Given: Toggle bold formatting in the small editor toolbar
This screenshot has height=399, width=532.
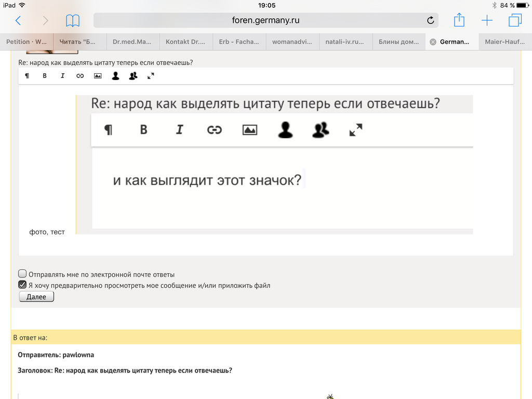Looking at the screenshot, I should [45, 76].
